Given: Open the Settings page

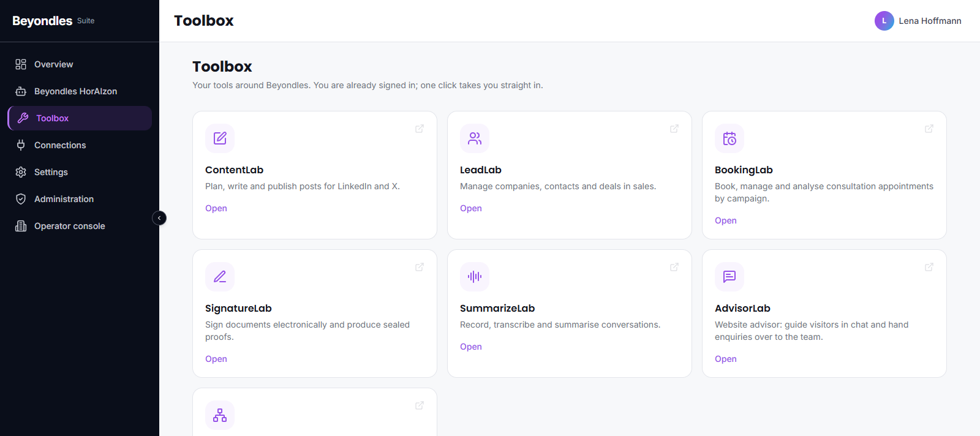Looking at the screenshot, I should tap(80, 172).
